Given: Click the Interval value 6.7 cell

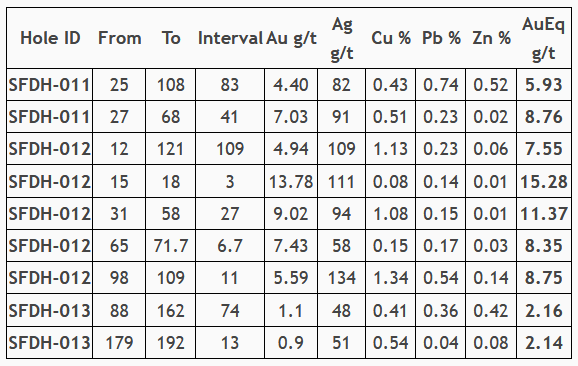Looking at the screenshot, I should 230,245.
